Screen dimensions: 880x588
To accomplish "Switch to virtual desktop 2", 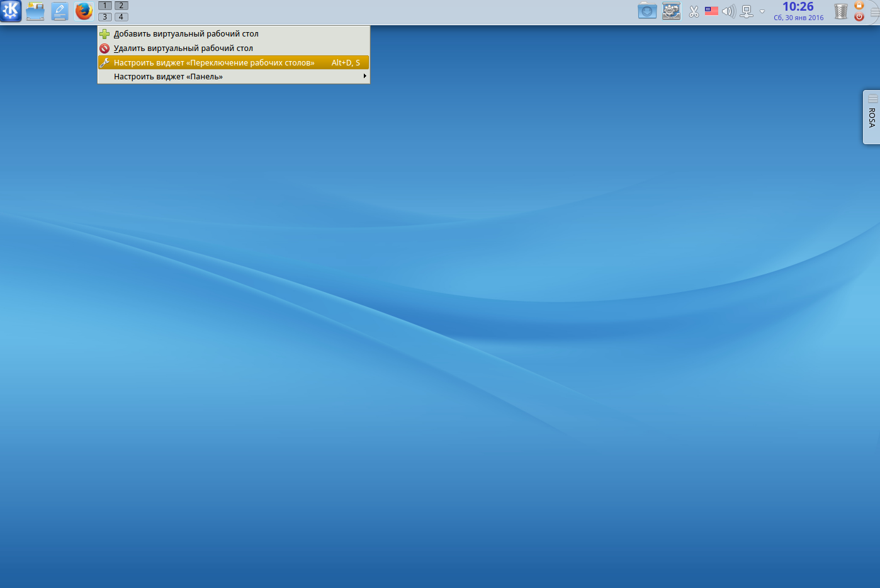I will [x=121, y=6].
